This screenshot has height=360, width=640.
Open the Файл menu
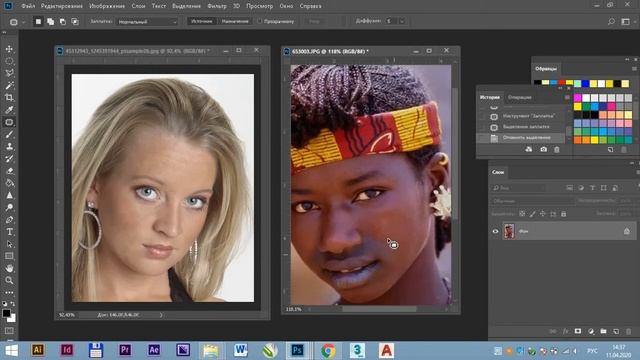pos(28,6)
